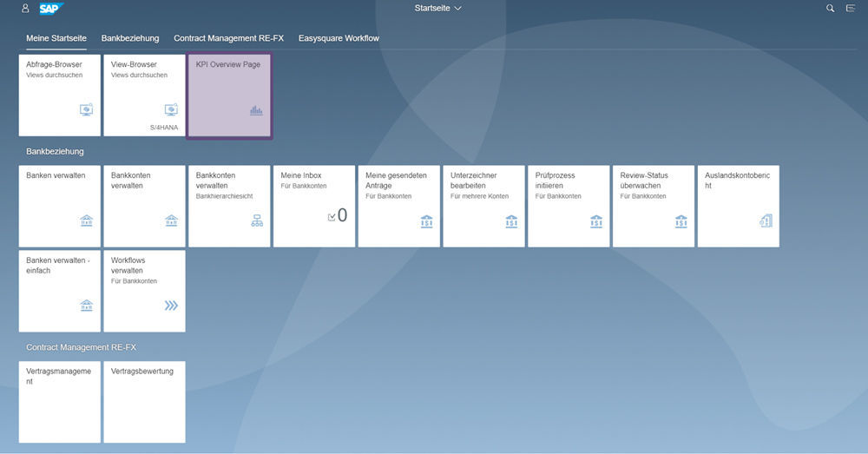The width and height of the screenshot is (868, 454).
Task: Open the notifications icon at top right
Action: [x=851, y=9]
